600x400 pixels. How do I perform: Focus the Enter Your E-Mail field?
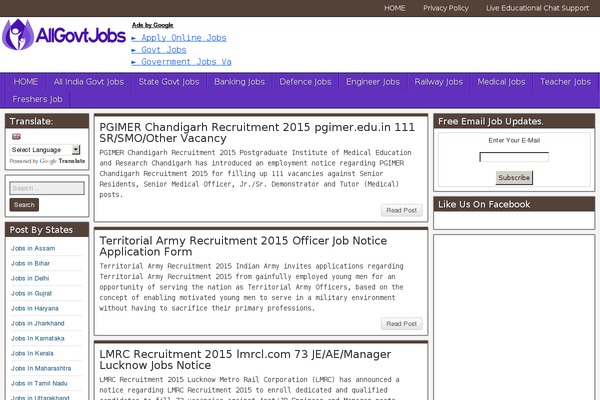[514, 157]
